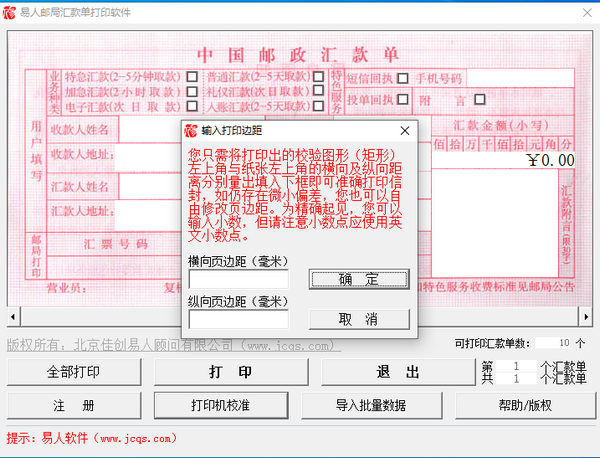Screen dimensions: 600x458
Task: Focus the 横向页边距 input box
Action: pyautogui.click(x=238, y=279)
